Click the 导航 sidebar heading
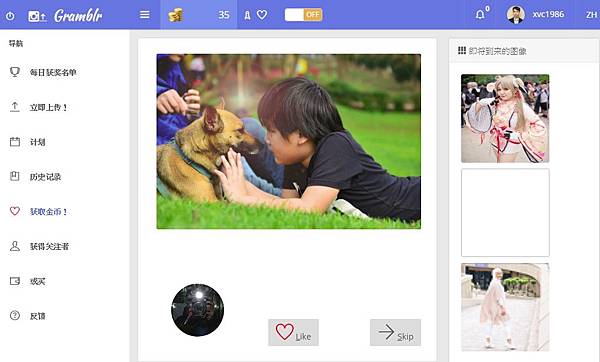Screen dimensions: 600x362 tap(16, 44)
